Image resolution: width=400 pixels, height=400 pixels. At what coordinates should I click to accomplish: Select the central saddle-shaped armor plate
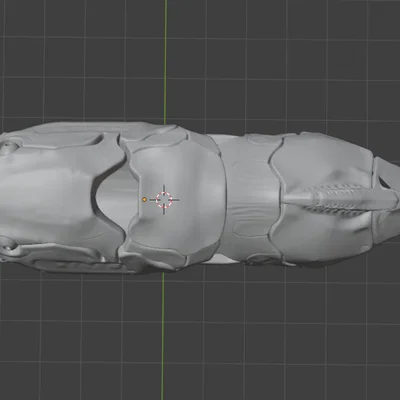pos(177,197)
